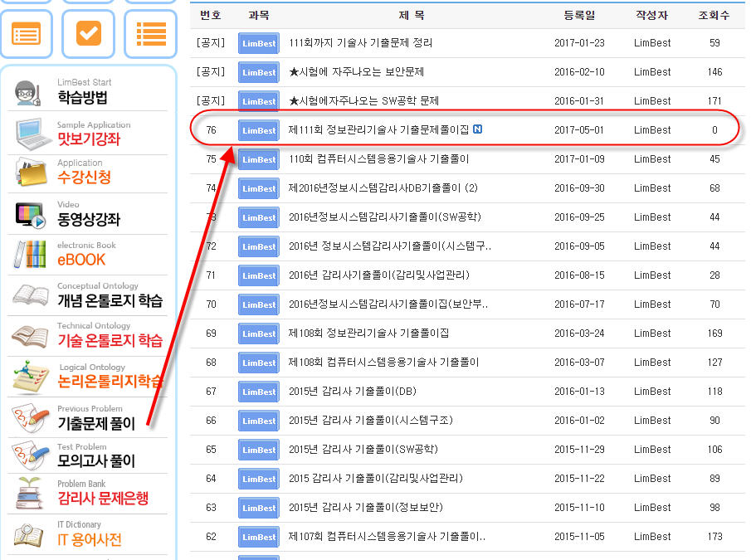Viewport: 751px width, 560px height.
Task: Open 2016년 감리사기출풀이(감리및사업관리) post
Action: point(379,275)
